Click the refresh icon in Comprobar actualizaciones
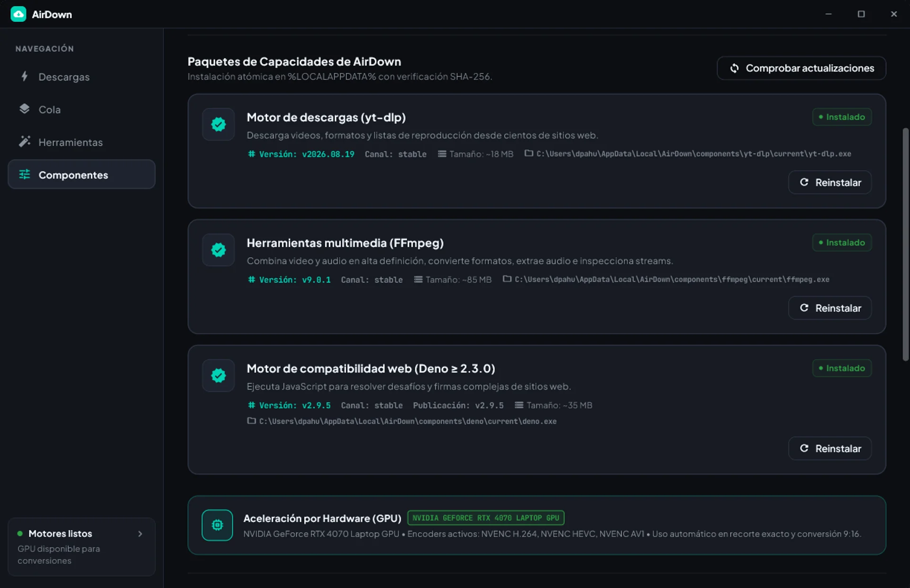The width and height of the screenshot is (910, 588). coord(734,68)
